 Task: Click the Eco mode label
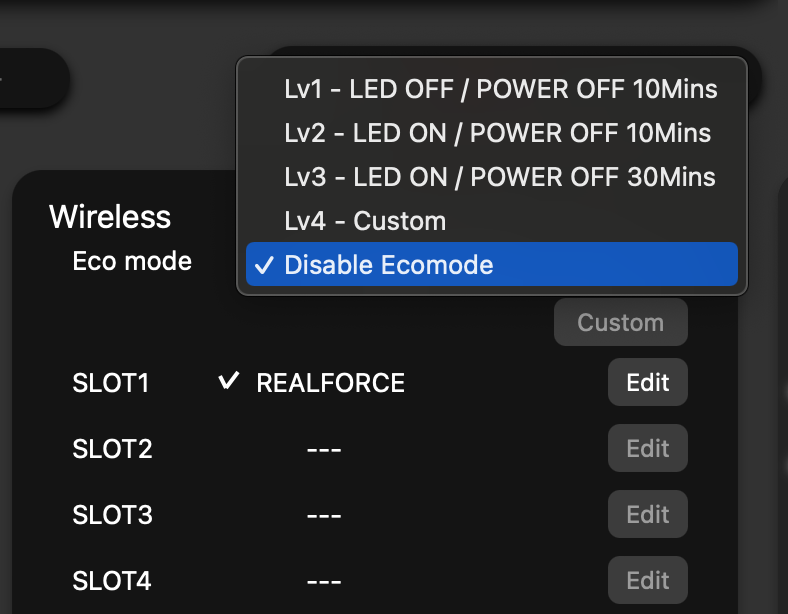[132, 261]
